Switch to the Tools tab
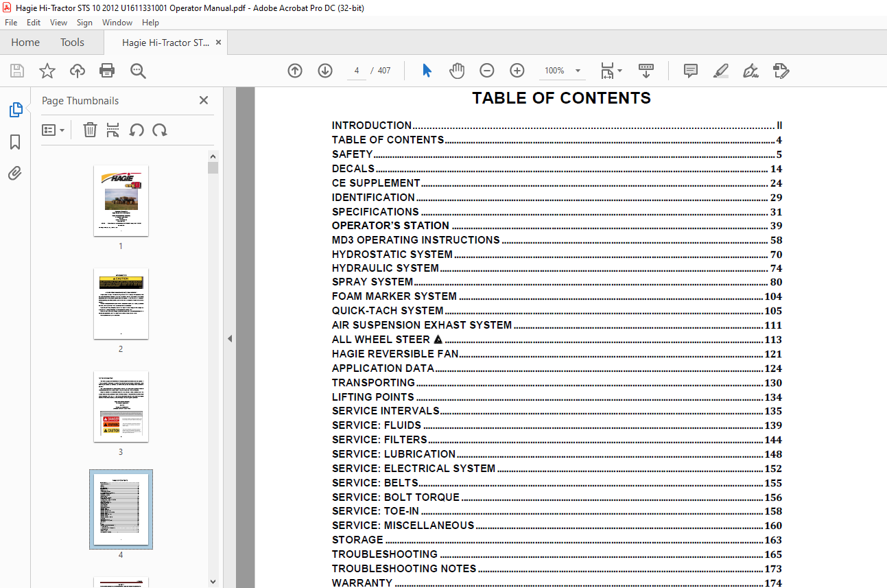Viewport: 887px width, 588px height. click(x=72, y=43)
